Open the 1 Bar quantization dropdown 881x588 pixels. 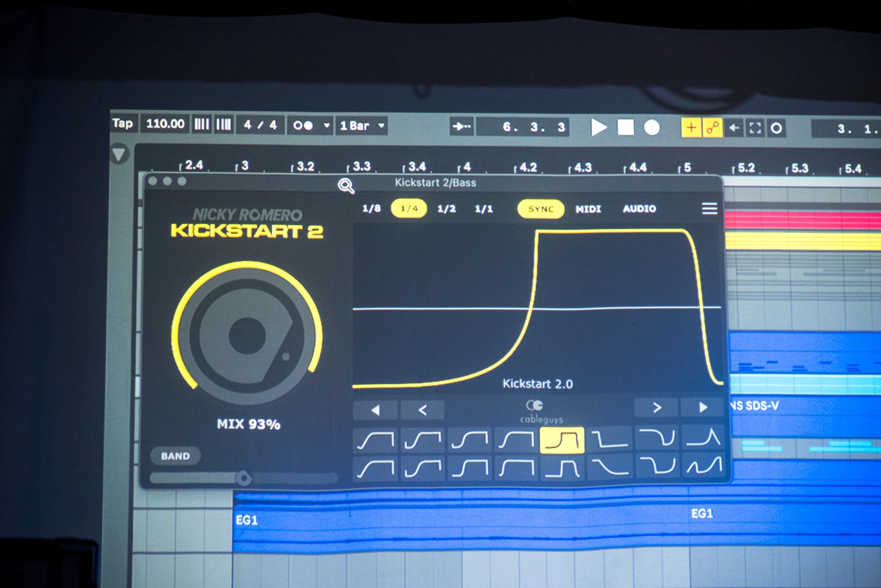362,126
